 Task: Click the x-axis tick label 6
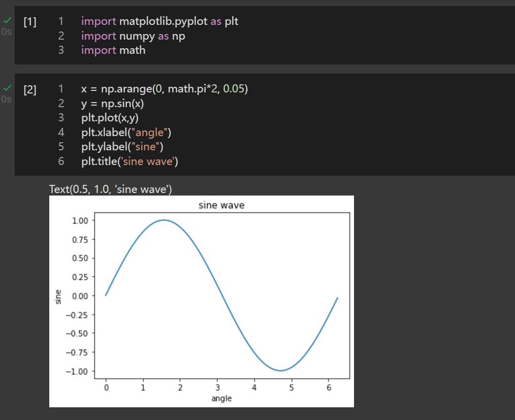(329, 387)
